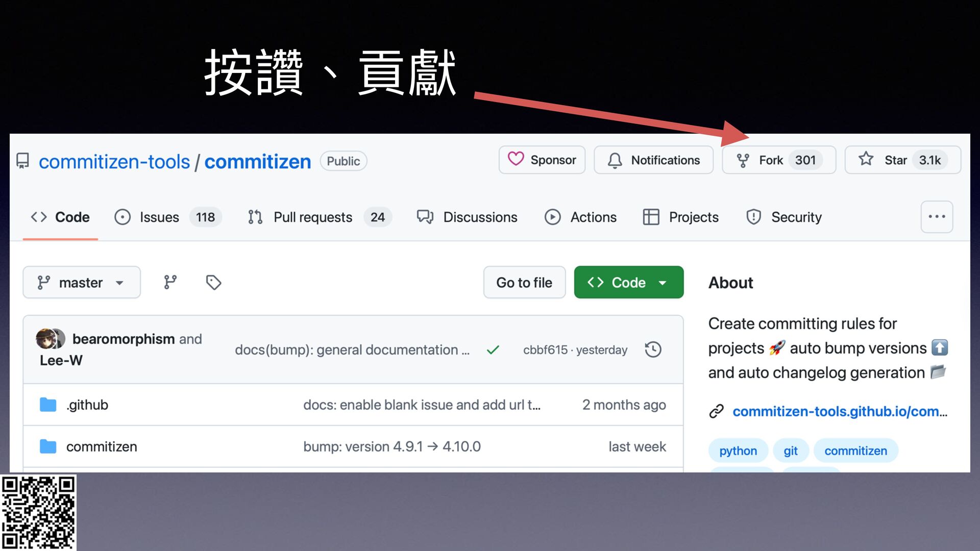
Task: Expand the master branch dropdown
Action: click(82, 282)
